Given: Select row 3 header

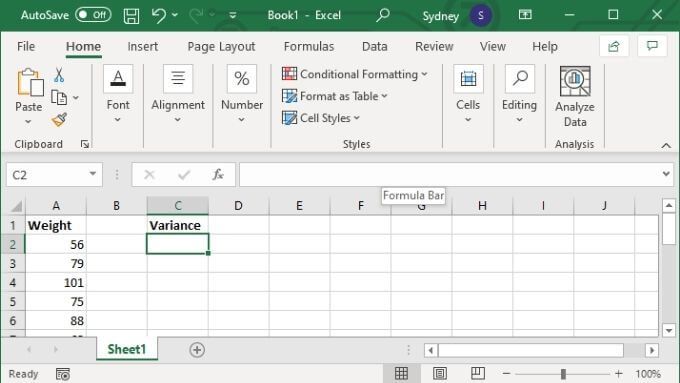Looking at the screenshot, I should pyautogui.click(x=13, y=263).
